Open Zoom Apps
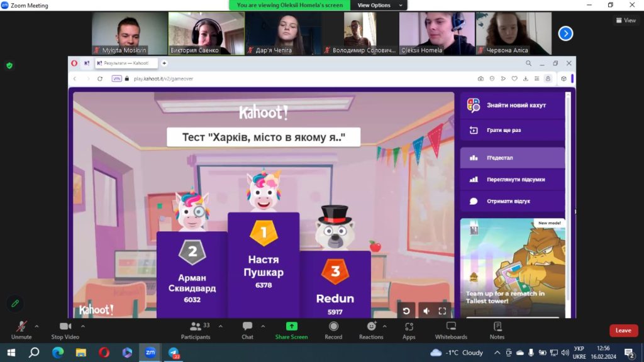 [x=409, y=331]
